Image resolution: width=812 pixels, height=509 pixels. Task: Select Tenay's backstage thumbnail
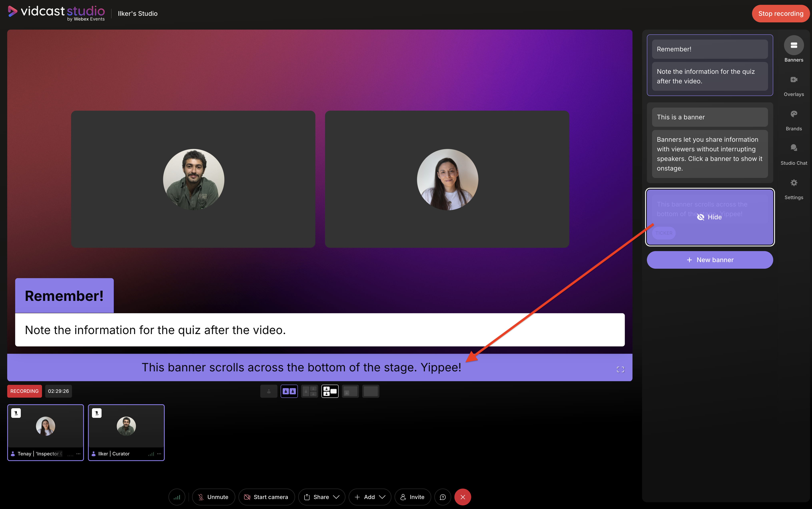[45, 433]
